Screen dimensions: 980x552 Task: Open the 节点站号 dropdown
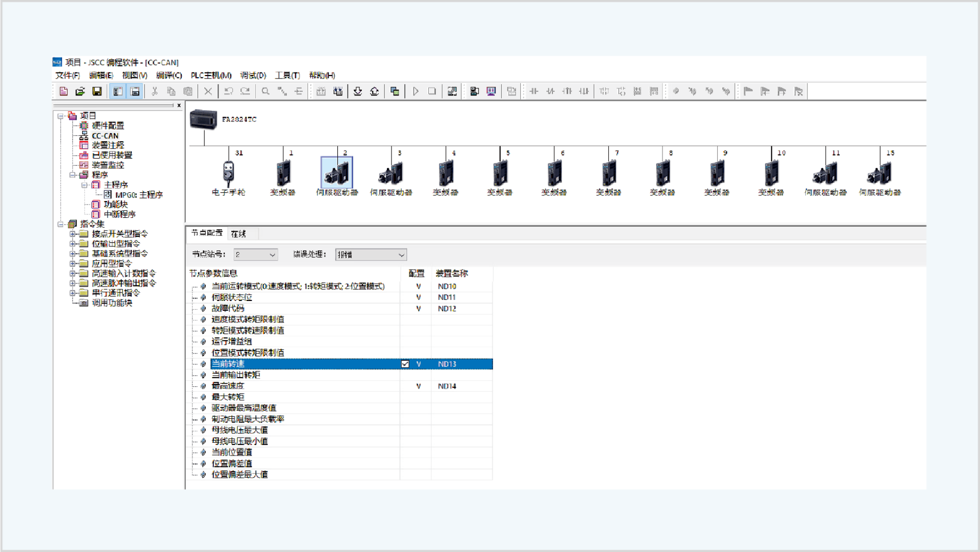272,254
